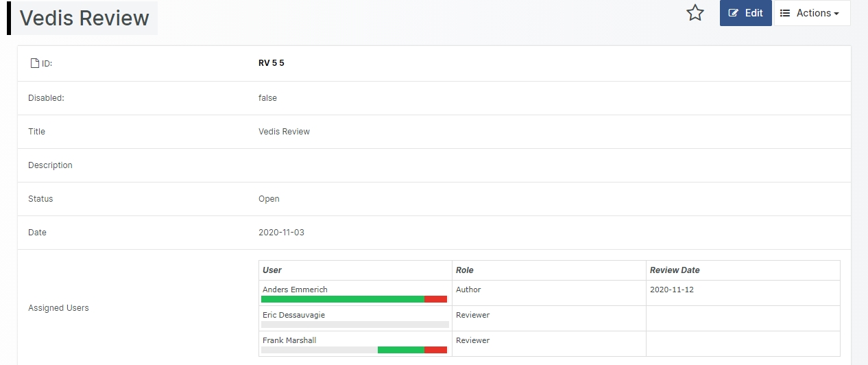Viewport: 868px width, 365px height.
Task: Click Eric Dessauvagie's empty progress bar
Action: (355, 325)
